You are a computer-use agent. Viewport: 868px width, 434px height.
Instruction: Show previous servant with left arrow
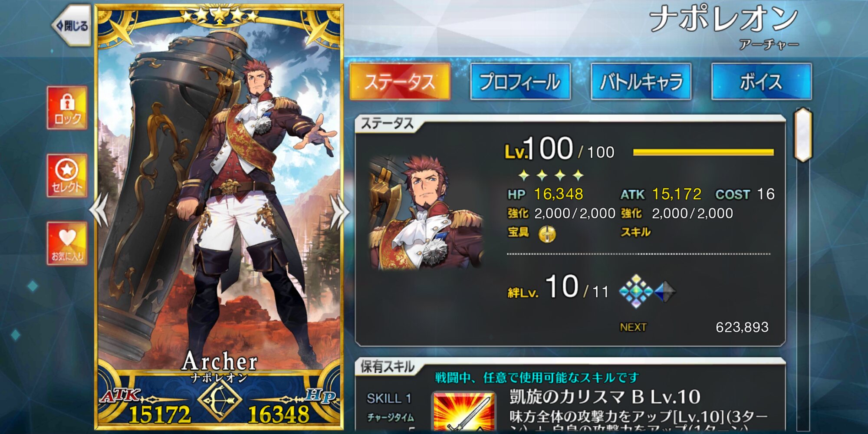(99, 210)
